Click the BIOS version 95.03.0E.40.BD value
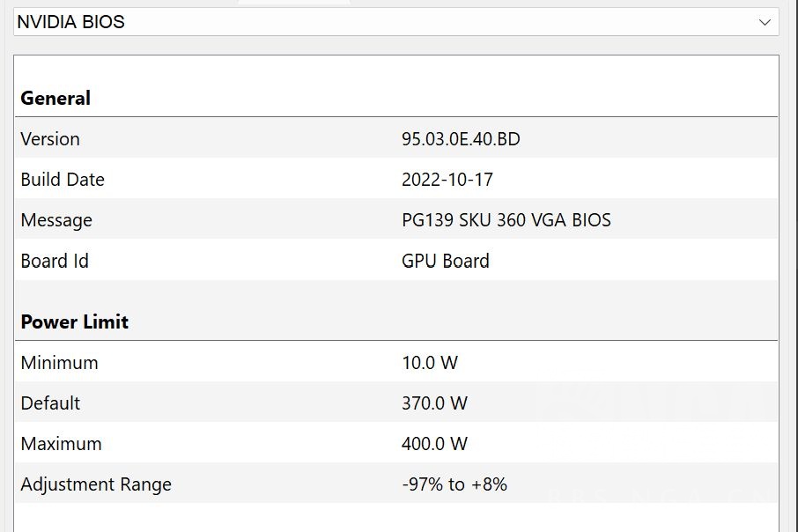The image size is (798, 532). [x=459, y=138]
